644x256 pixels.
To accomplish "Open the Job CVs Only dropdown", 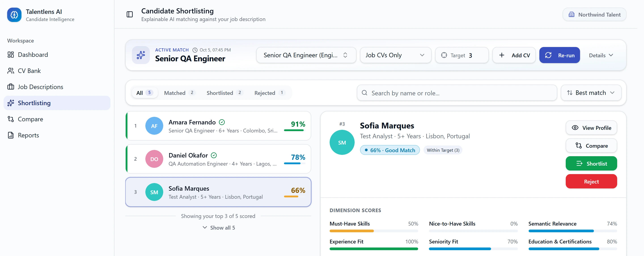I will (396, 55).
